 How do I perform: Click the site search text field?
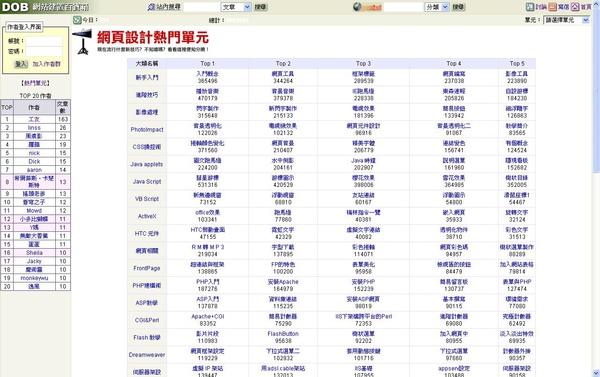coord(202,7)
